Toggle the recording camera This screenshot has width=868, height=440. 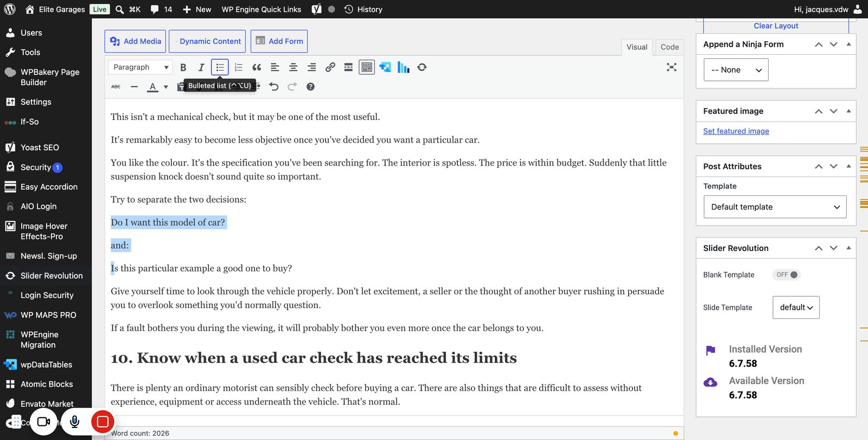[44, 422]
